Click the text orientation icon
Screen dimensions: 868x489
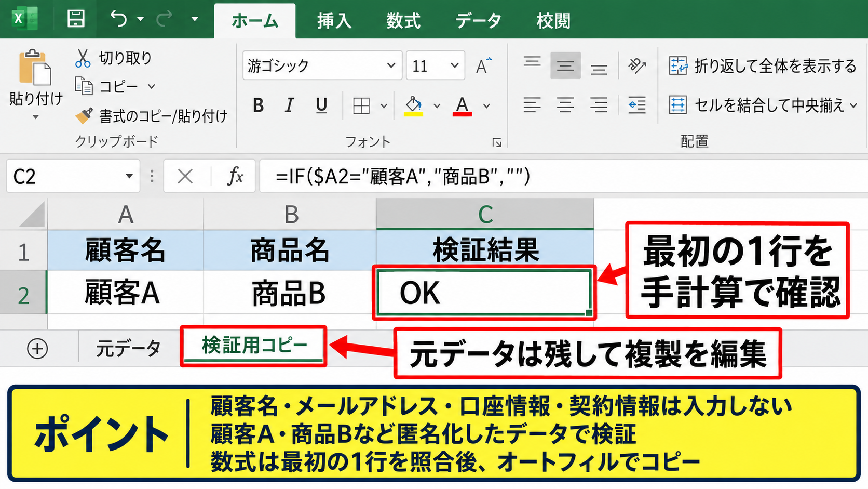637,65
